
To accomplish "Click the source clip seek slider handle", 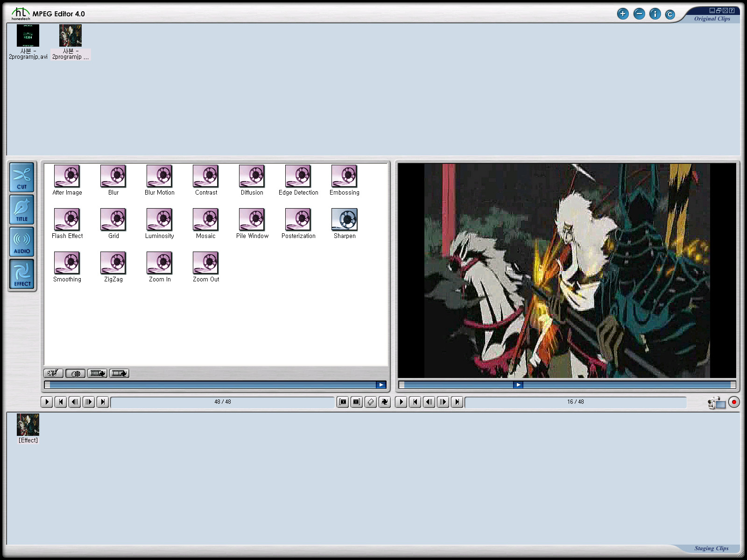I will click(x=381, y=385).
